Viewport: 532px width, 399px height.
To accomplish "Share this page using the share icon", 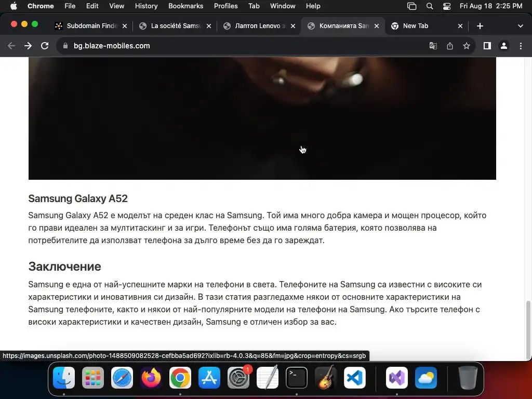I will (x=450, y=46).
